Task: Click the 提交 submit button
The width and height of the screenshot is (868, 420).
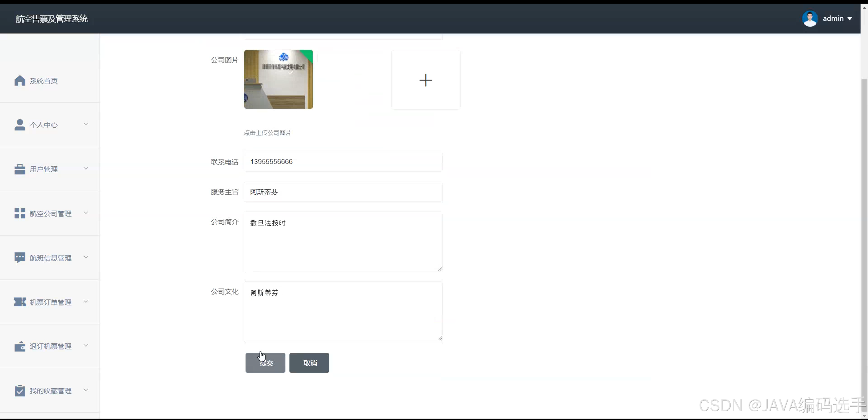Action: (x=265, y=363)
